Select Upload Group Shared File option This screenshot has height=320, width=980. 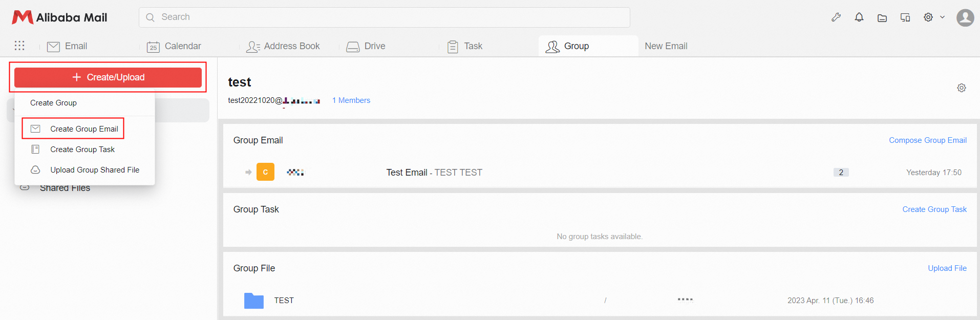point(95,170)
